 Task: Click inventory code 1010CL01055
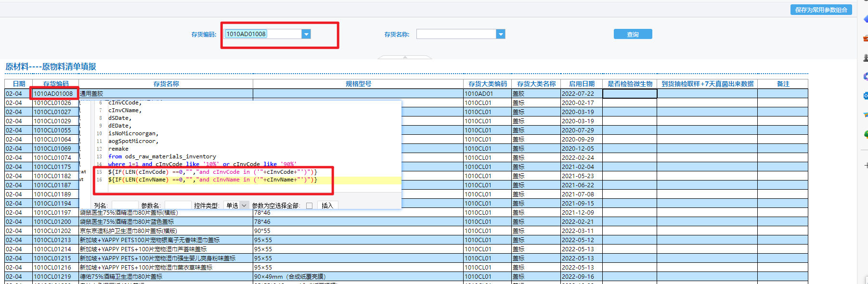[x=55, y=130]
